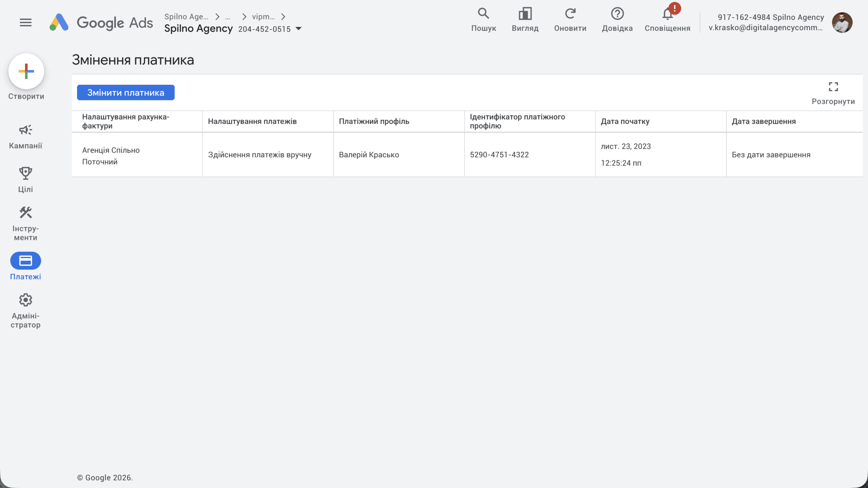This screenshot has width=868, height=488.
Task: Open Цілі trophy section
Action: (25, 180)
